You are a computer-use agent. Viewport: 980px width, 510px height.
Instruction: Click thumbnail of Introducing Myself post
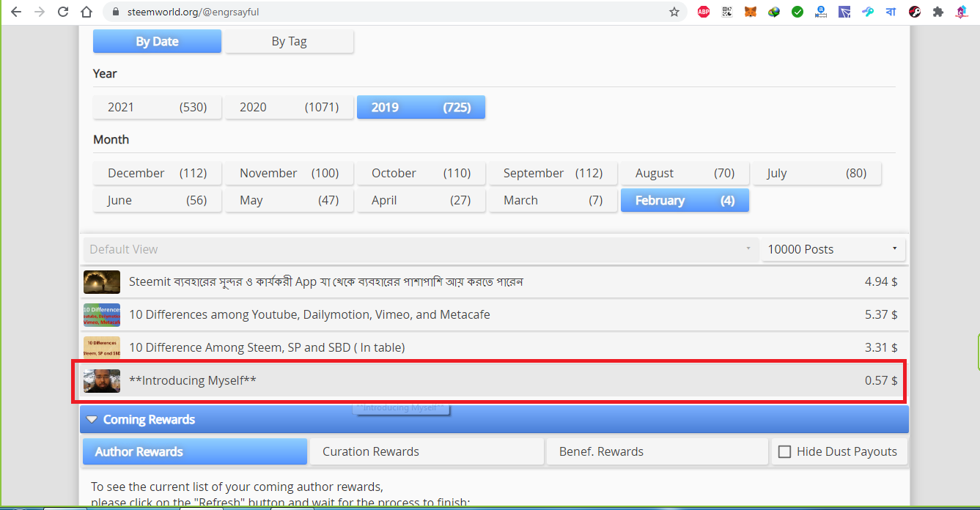coord(102,380)
